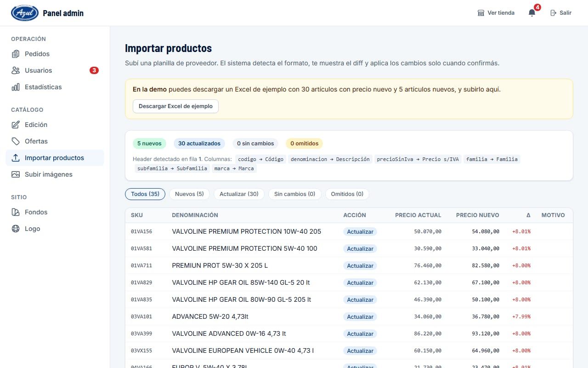Click Salir to log out

pyautogui.click(x=561, y=13)
